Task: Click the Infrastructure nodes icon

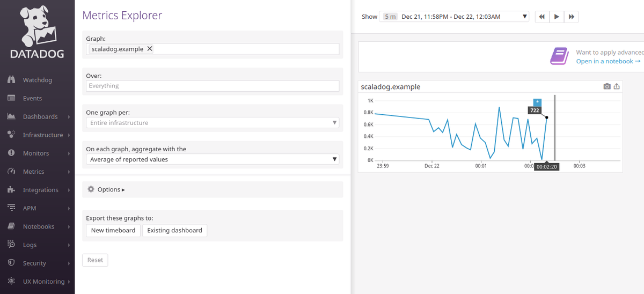Action: coord(11,135)
